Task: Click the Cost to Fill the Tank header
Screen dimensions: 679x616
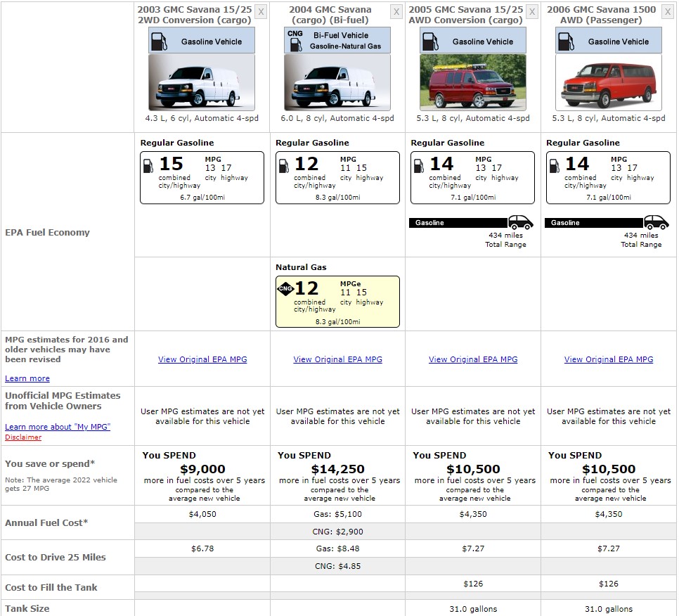Action: point(51,587)
